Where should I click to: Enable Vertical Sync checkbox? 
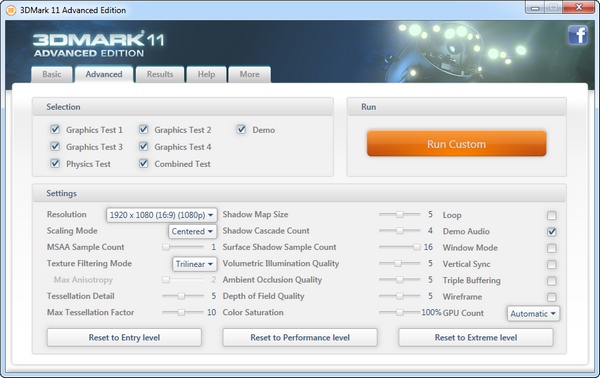[551, 264]
